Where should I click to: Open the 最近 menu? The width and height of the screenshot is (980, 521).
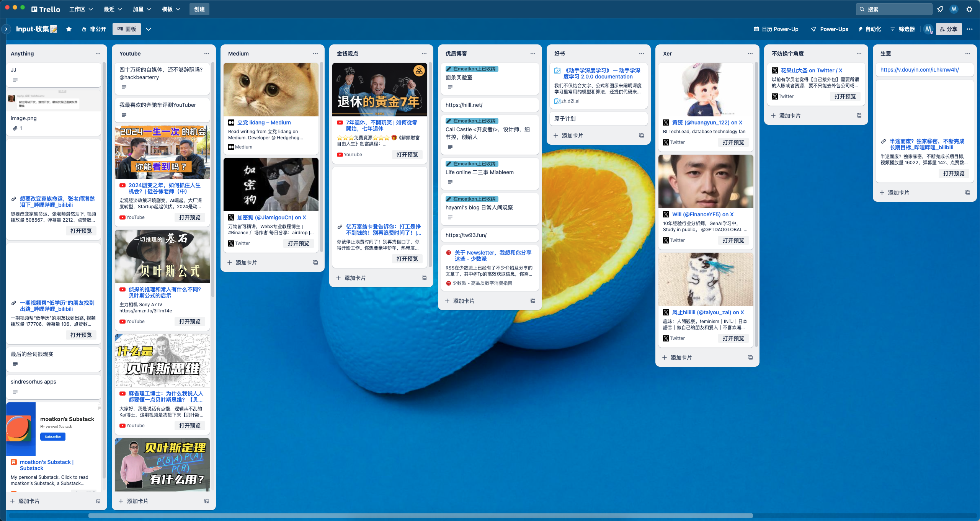pos(113,9)
